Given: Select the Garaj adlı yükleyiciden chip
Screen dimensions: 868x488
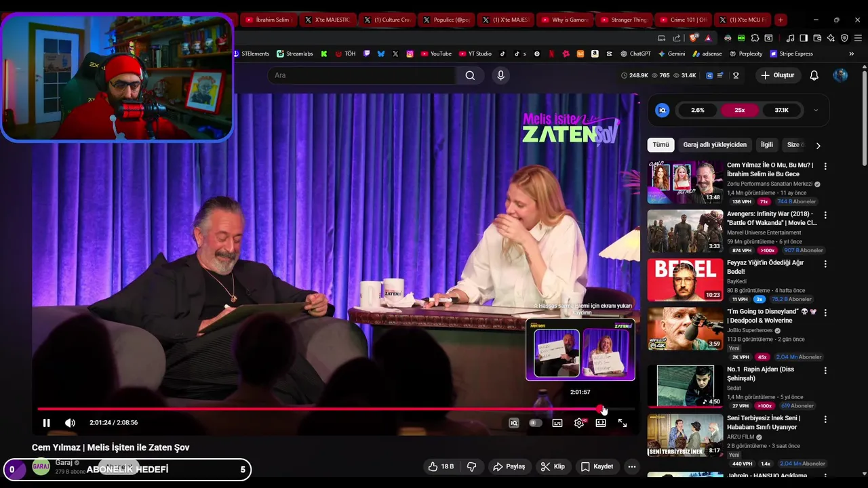Looking at the screenshot, I should [715, 144].
